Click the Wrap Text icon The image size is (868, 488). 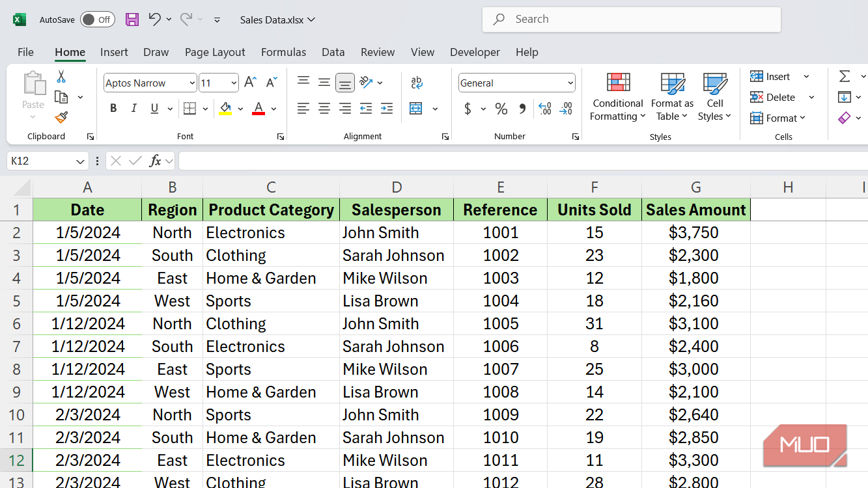(417, 83)
